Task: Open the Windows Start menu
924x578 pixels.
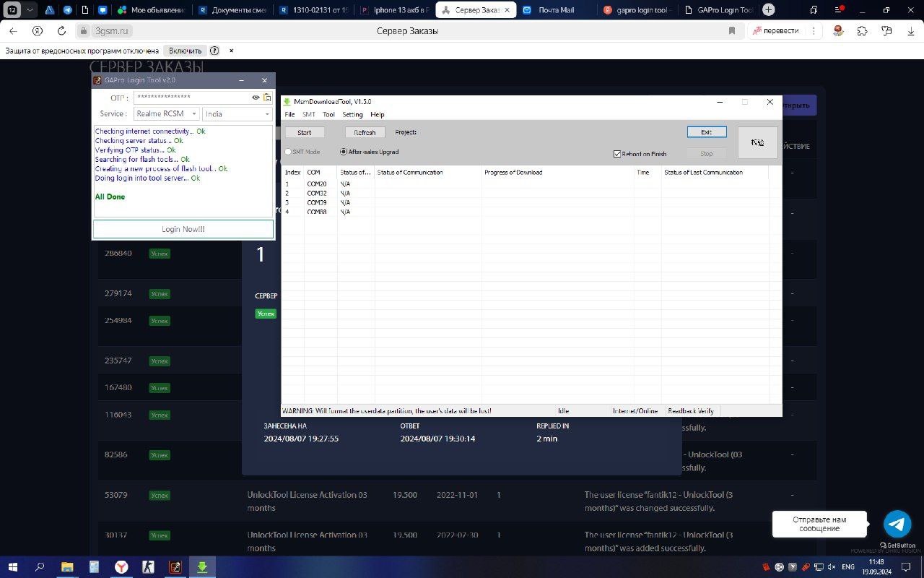Action: pos(12,567)
